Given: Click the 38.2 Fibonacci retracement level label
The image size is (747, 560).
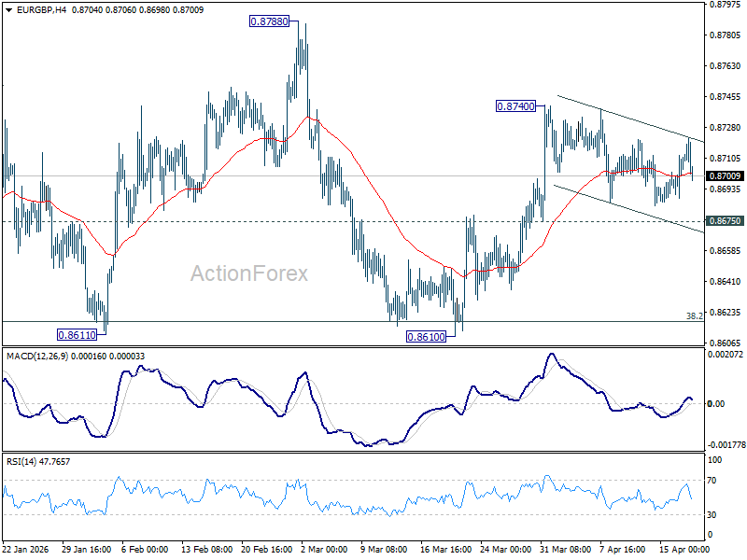Looking at the screenshot, I should tap(695, 316).
